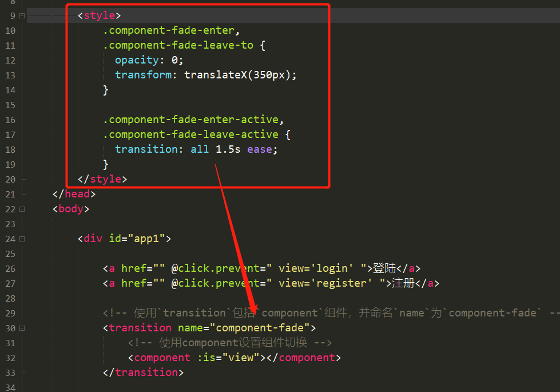560x392 pixels.
Task: Click line number 10 in the gutter
Action: 10,31
